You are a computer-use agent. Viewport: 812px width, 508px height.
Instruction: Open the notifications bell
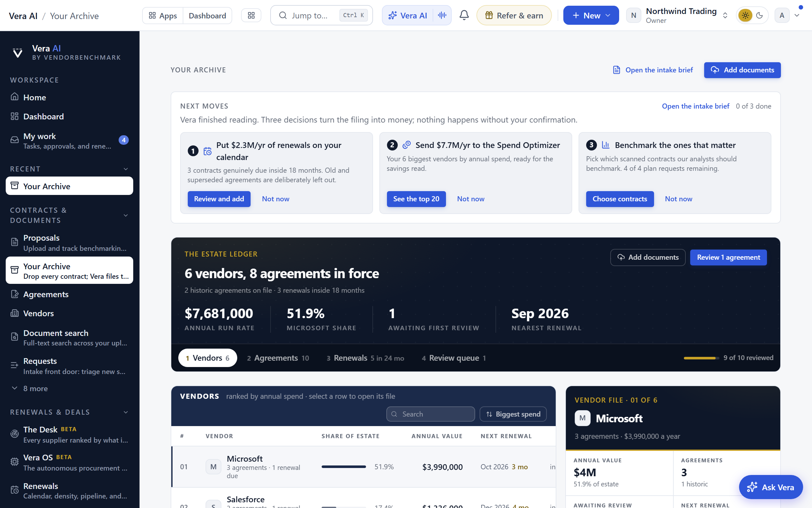tap(464, 16)
